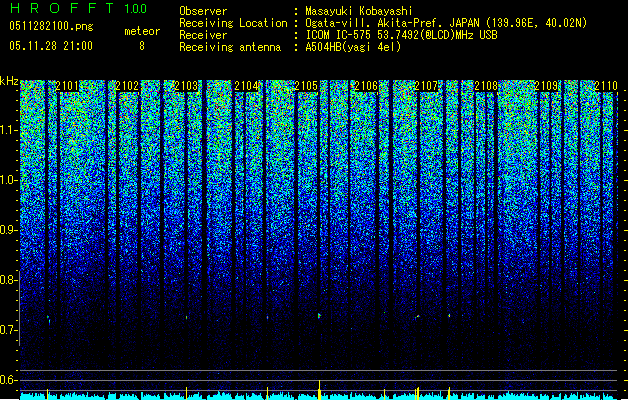The image size is (629, 400).
Task: Select the Ogata-vill. Akita-Pref. JAPAN location text
Action: coord(446,23)
